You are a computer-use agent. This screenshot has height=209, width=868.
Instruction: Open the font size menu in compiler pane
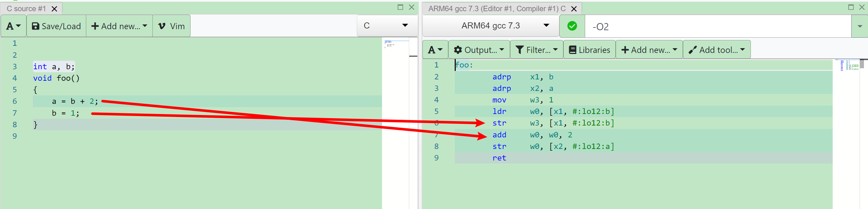click(x=435, y=50)
